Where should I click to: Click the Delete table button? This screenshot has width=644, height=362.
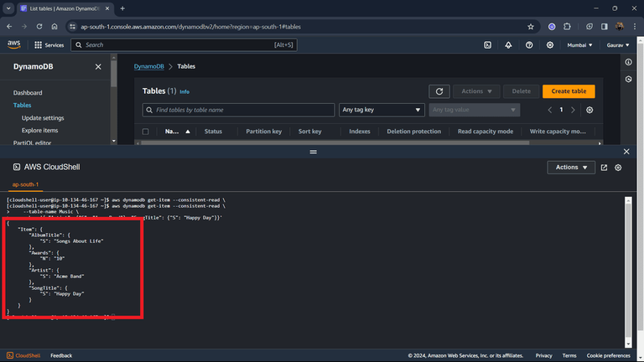pos(522,91)
